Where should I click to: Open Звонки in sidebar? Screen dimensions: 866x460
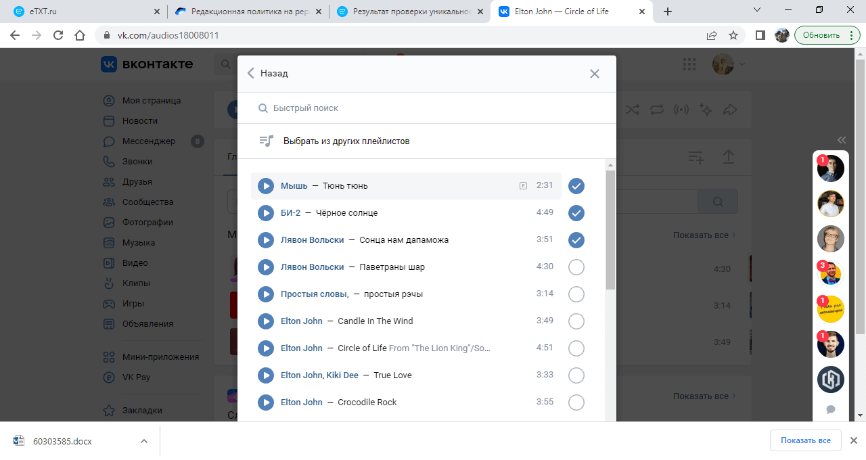tap(136, 162)
